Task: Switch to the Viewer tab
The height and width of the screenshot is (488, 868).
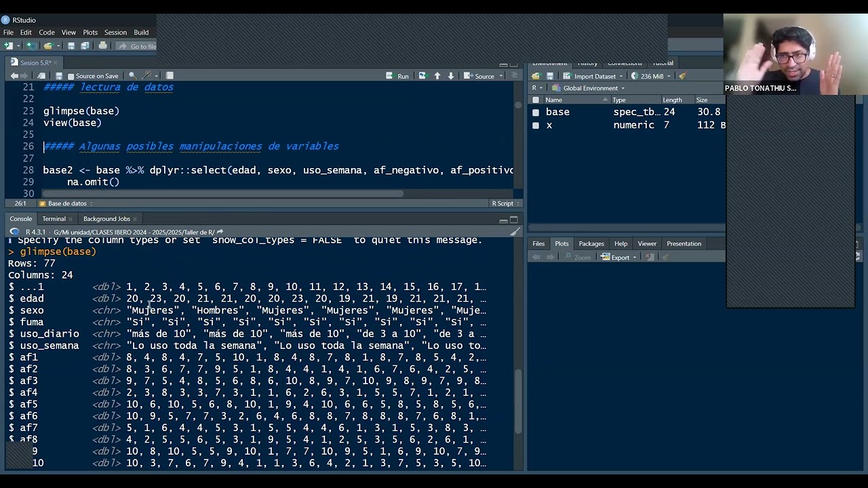Action: pos(647,244)
